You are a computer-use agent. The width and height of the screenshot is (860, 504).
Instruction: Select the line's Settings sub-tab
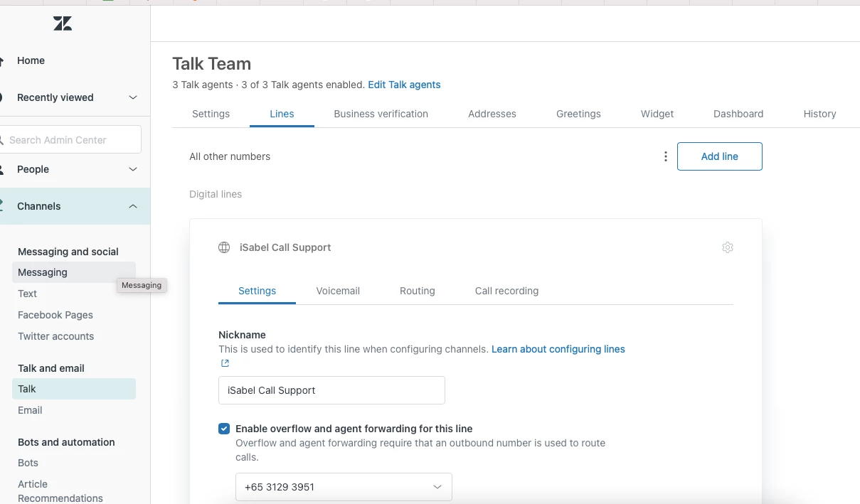[257, 291]
